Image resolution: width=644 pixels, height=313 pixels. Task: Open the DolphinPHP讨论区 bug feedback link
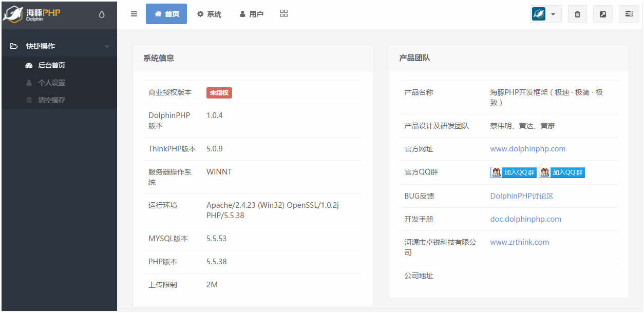pyautogui.click(x=521, y=196)
